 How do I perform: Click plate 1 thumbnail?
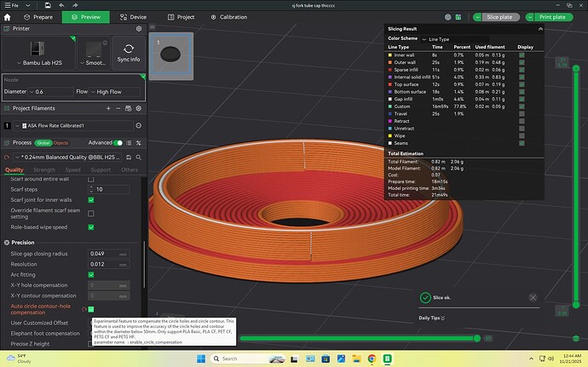(x=171, y=56)
